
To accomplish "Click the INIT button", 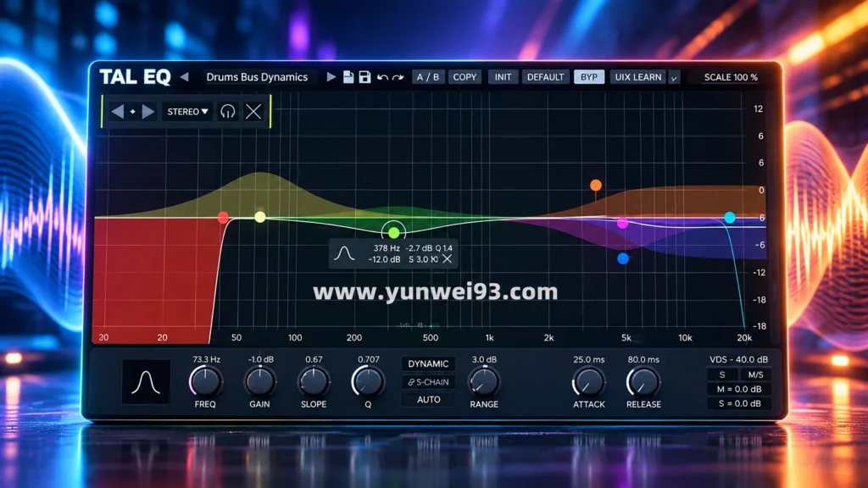I will (x=503, y=77).
